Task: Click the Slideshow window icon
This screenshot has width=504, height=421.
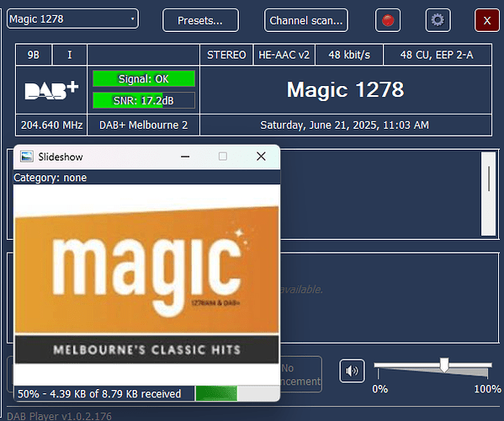Action: (x=27, y=157)
